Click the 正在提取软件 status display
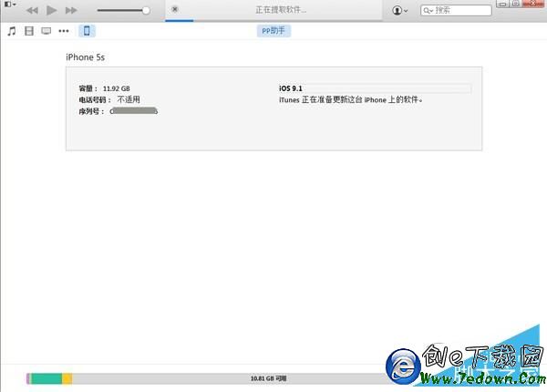Viewport: 547px width, 392px height. coord(281,10)
